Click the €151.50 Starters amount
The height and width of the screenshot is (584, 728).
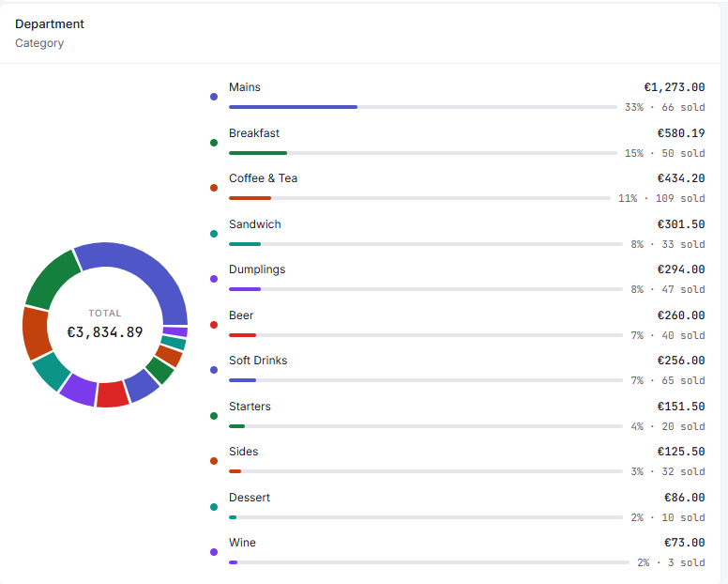(681, 407)
